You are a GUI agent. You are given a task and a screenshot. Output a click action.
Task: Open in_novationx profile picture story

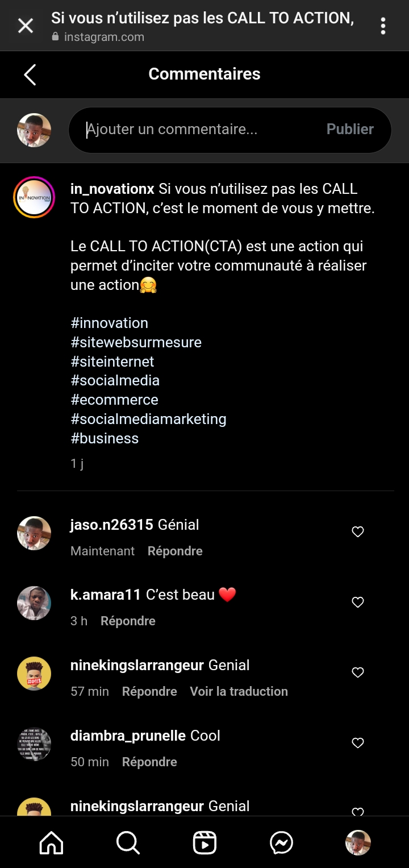pyautogui.click(x=34, y=198)
